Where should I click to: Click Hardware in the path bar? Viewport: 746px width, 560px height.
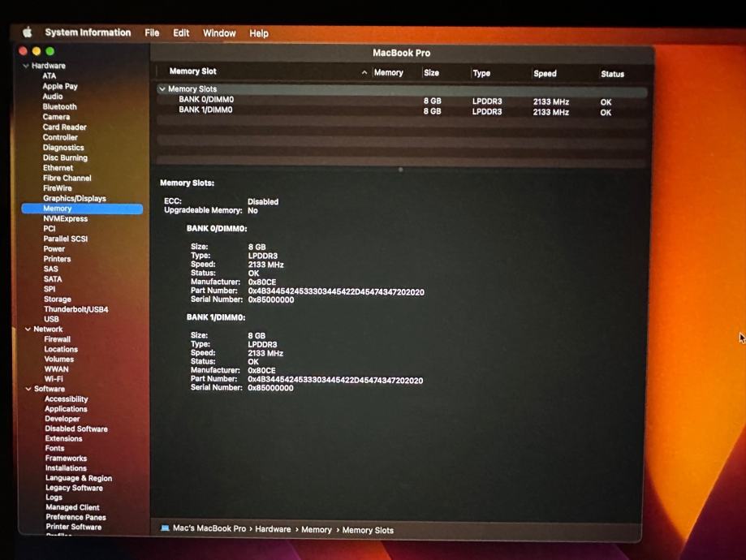[273, 529]
